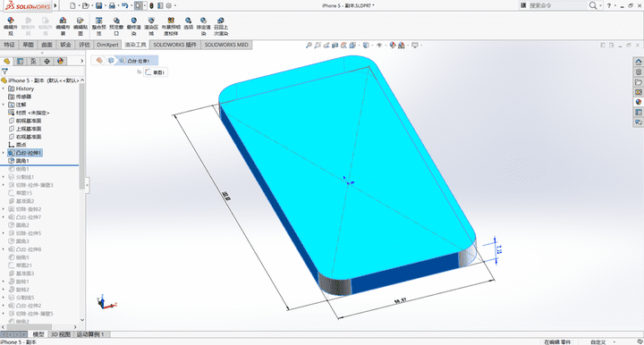Click the 编辑布景 (Edit Scene) ribbon button

(63, 27)
